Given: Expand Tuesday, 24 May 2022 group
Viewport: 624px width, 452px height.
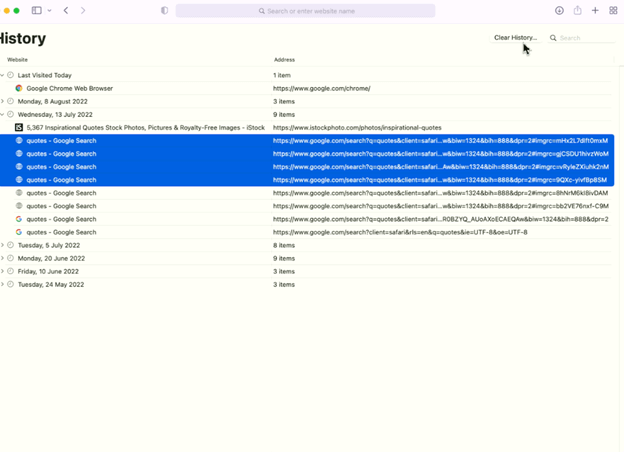Looking at the screenshot, I should click(x=2, y=284).
